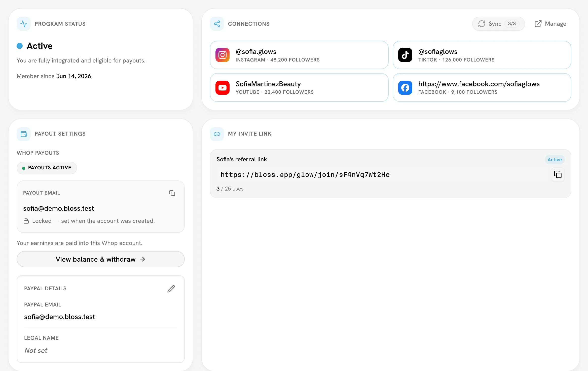Click the Payout Settings wallet icon
This screenshot has width=588, height=371.
coord(24,134)
